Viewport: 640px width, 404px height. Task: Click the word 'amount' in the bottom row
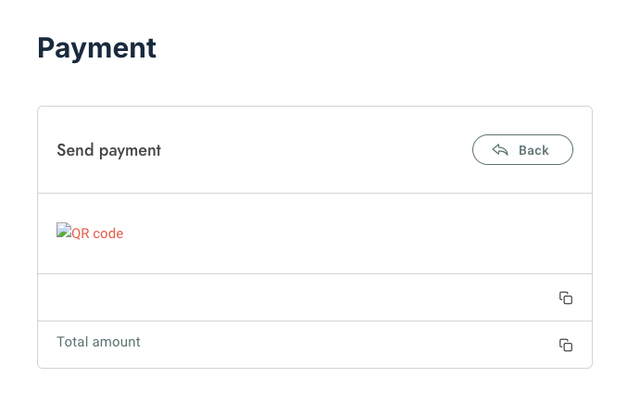click(116, 342)
